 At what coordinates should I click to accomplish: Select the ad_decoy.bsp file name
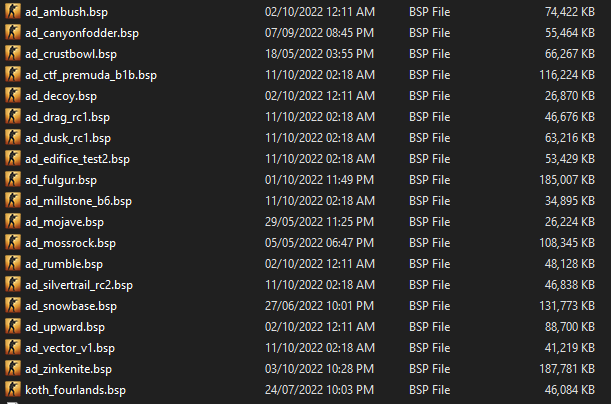point(61,96)
